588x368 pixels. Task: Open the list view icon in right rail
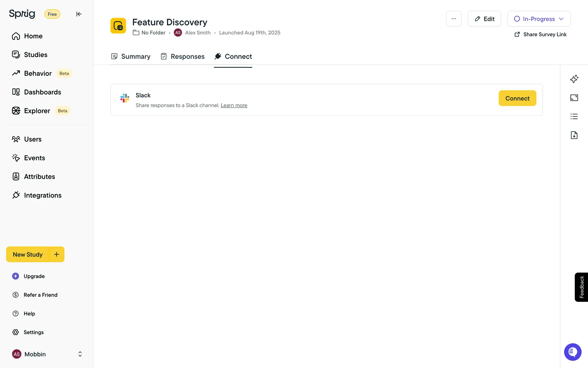[574, 117]
